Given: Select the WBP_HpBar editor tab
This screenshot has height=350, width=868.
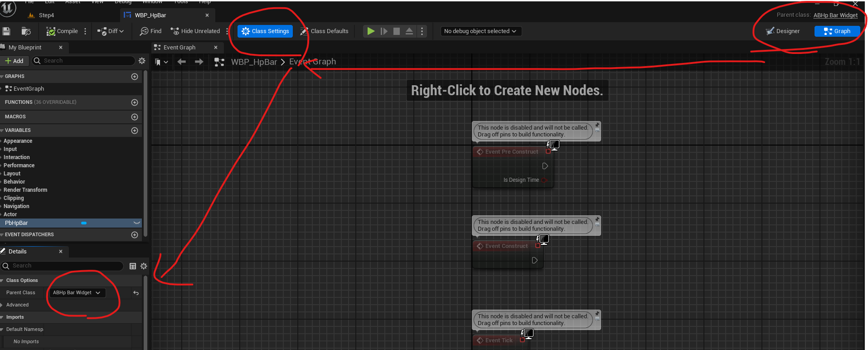Looking at the screenshot, I should [150, 15].
